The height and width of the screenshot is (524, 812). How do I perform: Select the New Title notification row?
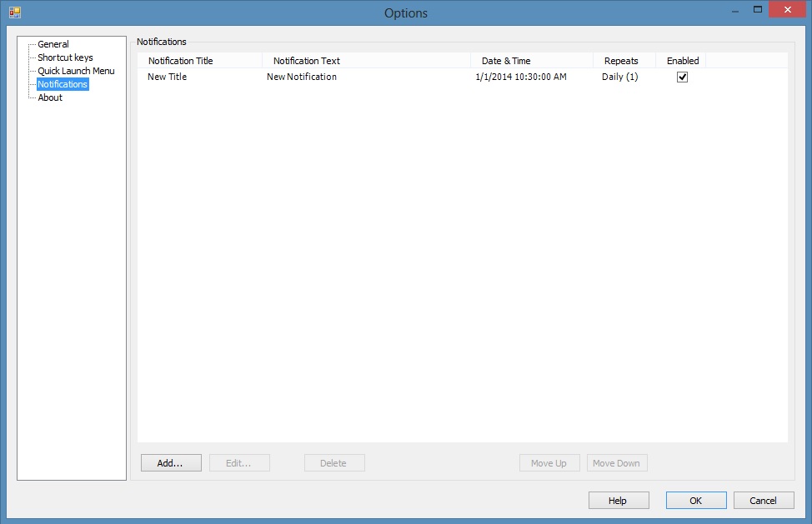(x=168, y=77)
